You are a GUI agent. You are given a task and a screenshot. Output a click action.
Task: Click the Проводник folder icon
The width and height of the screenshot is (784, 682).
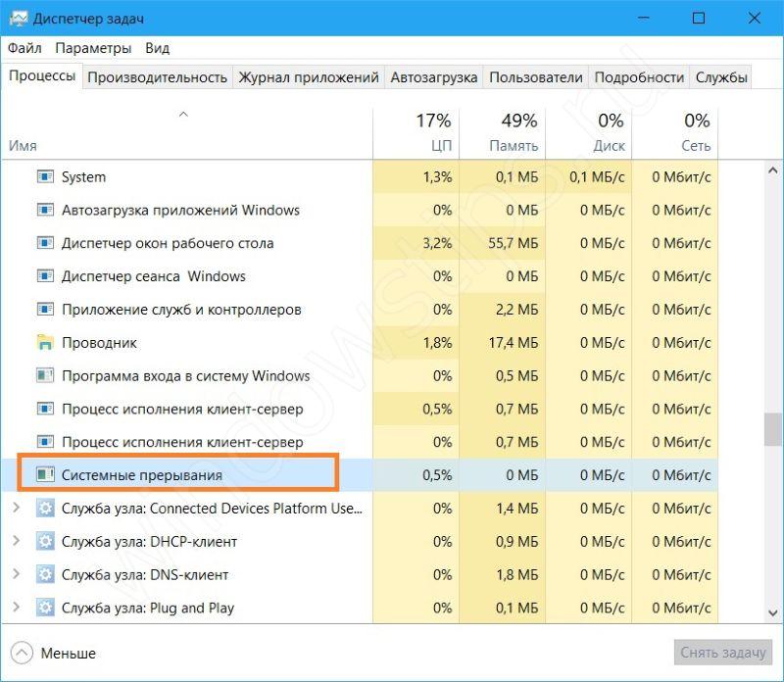45,343
